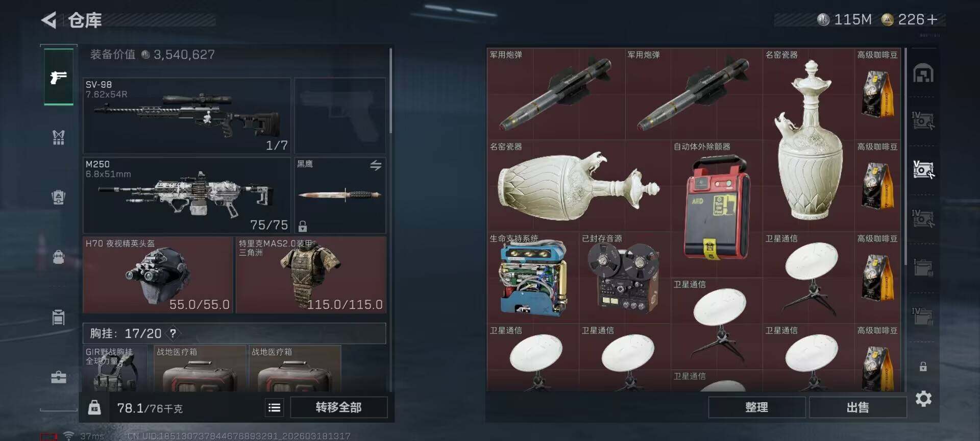Click the 整理 sort button

756,407
